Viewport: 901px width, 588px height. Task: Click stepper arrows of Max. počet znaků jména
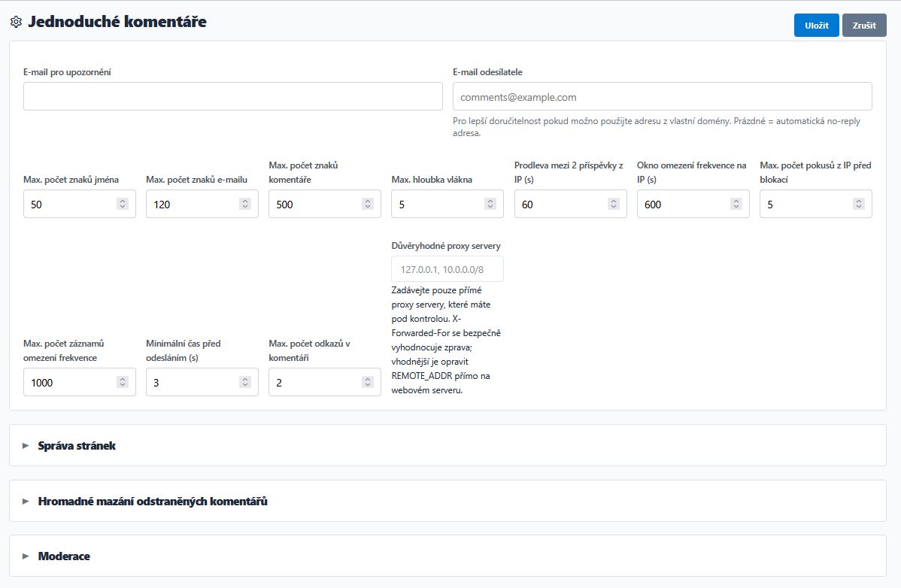click(123, 204)
